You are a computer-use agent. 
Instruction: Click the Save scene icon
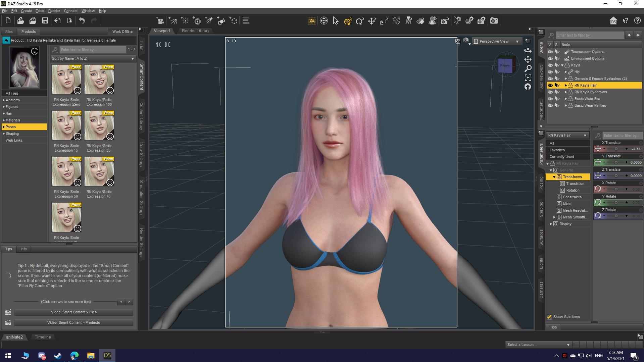click(x=45, y=20)
